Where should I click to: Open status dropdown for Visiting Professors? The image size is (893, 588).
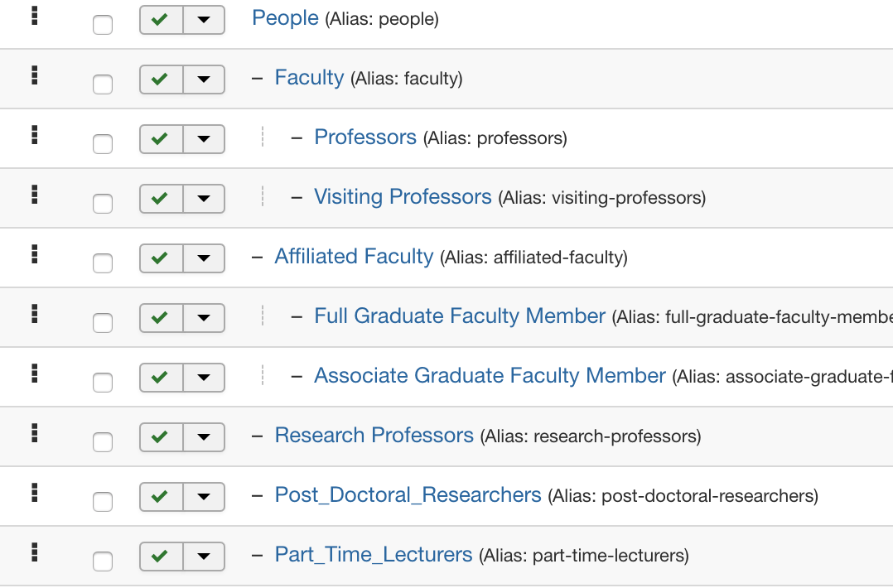[204, 199]
